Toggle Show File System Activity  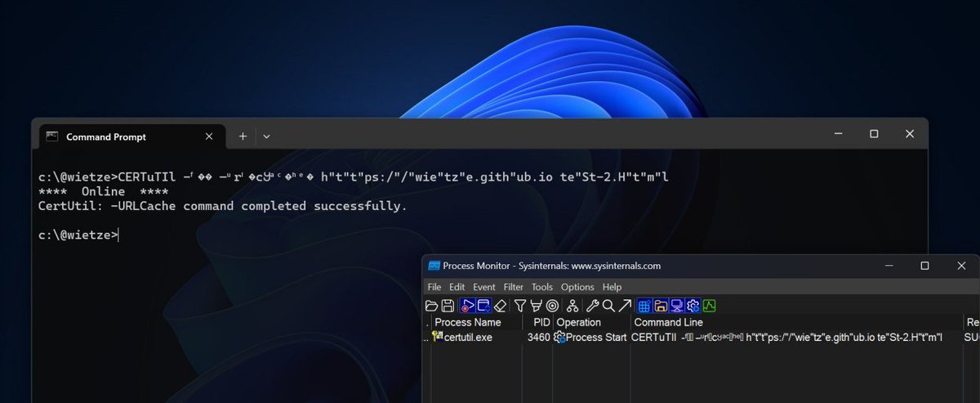click(661, 306)
